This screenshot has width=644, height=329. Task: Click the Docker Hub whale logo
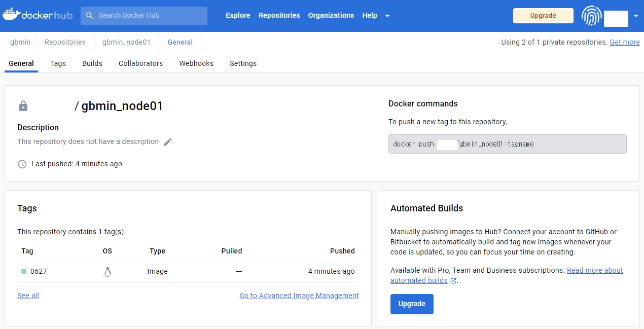38,15
